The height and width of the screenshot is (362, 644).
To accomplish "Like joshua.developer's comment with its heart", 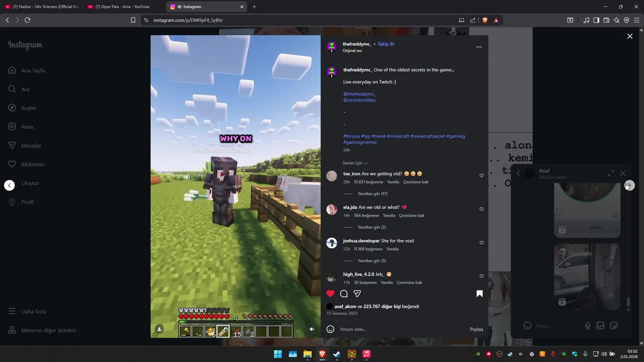I will pos(481,242).
